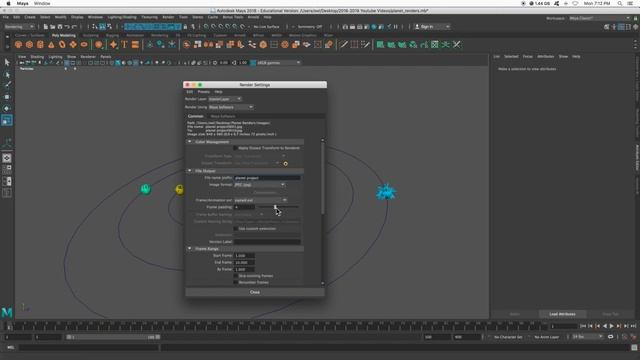Click the polygon Type (T) shelf icon
This screenshot has width=640, height=360.
[124, 44]
